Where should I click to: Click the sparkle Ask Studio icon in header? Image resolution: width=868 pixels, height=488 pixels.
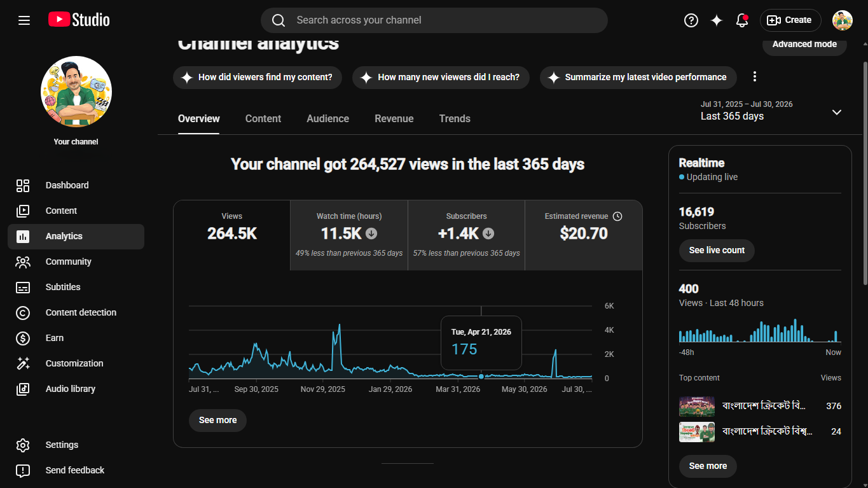click(x=717, y=20)
